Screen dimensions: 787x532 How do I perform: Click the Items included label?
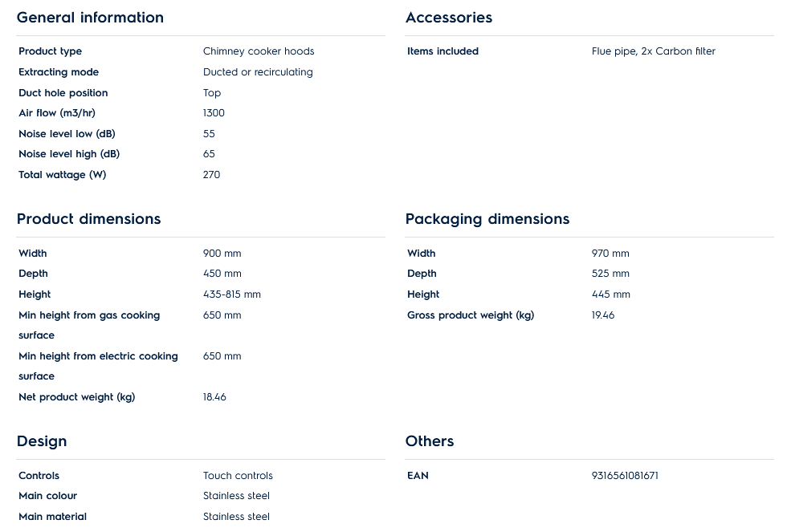pos(442,51)
